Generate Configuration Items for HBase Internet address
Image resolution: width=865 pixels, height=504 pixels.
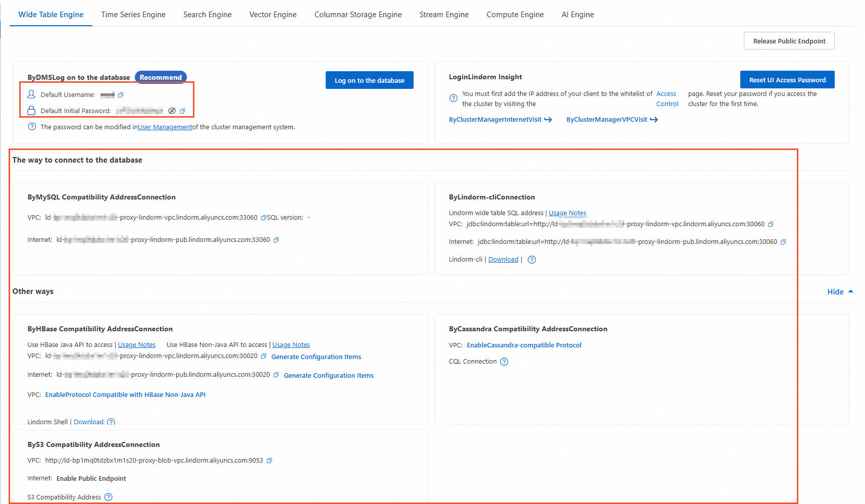tap(329, 376)
